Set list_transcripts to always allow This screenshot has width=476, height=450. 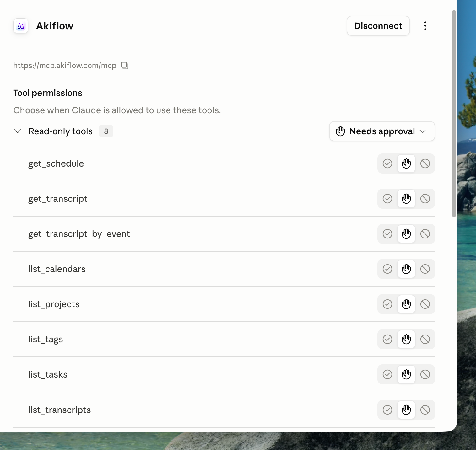coord(387,410)
